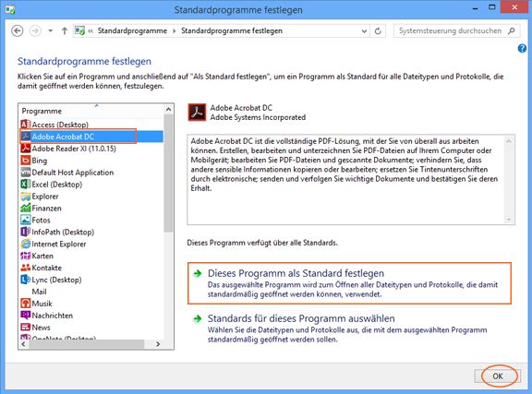Click the list horizontal scroll left arrow
The height and width of the screenshot is (394, 532).
[23, 344]
